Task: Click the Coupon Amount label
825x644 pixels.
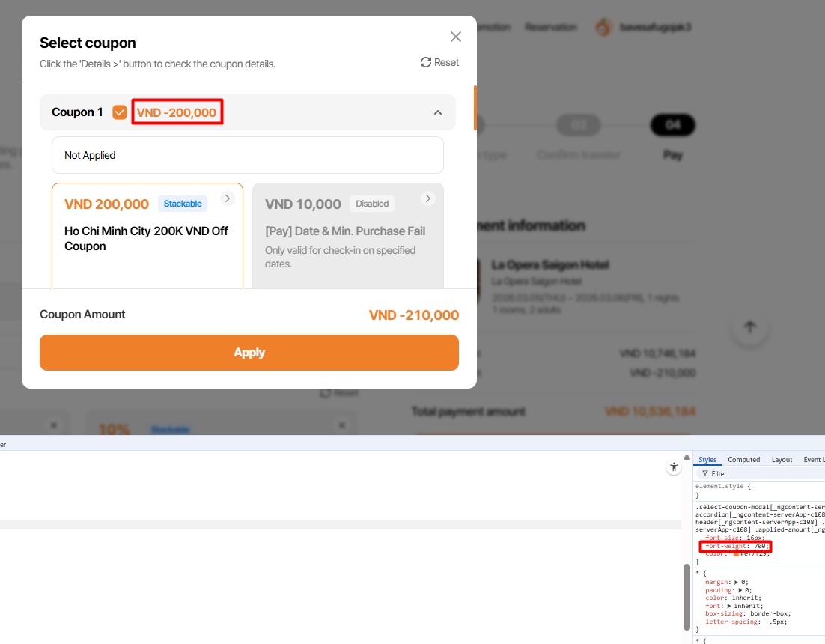Action: point(82,314)
